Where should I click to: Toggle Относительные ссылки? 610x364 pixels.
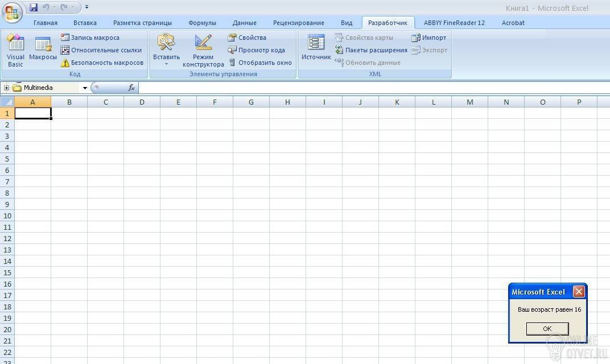pos(101,50)
